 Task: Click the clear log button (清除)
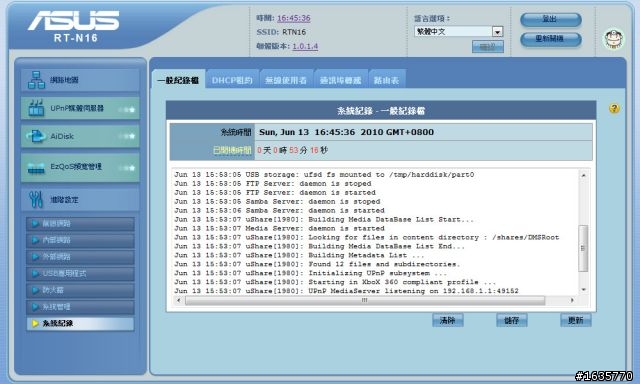point(447,320)
